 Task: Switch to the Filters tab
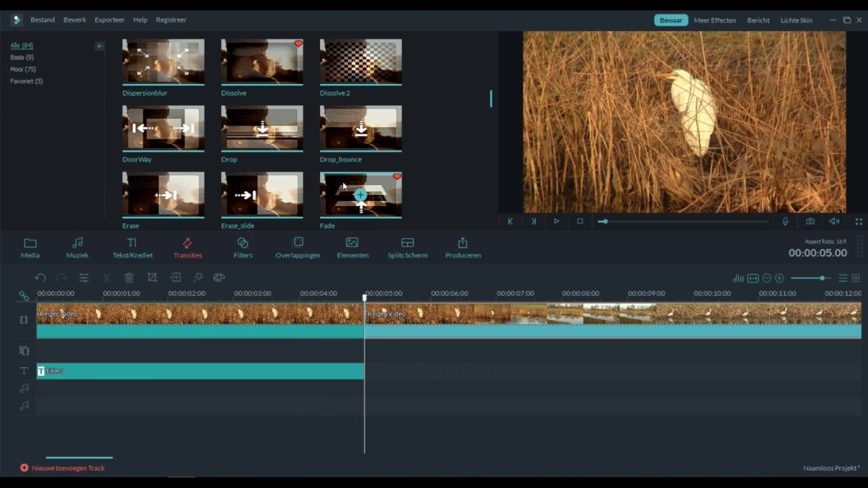pos(243,247)
